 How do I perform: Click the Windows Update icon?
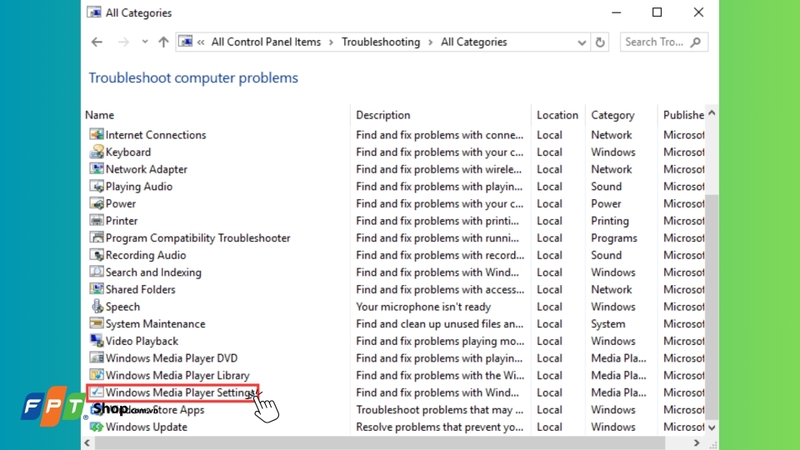click(96, 427)
